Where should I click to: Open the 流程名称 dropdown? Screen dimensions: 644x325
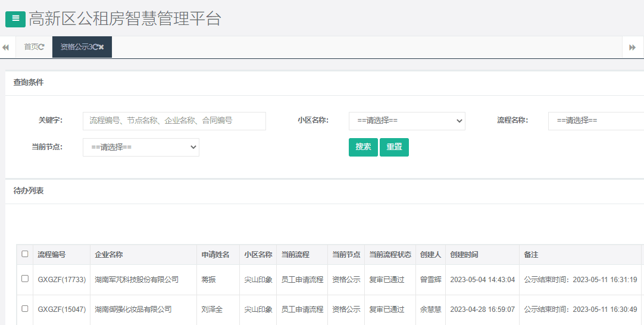pos(595,121)
